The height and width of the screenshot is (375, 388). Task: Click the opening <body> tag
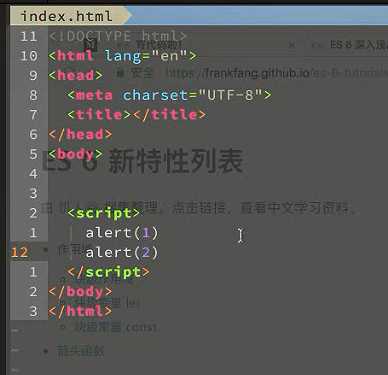(x=75, y=154)
